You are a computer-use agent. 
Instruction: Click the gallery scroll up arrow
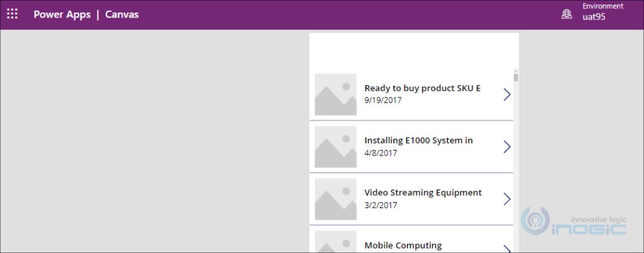click(x=516, y=71)
